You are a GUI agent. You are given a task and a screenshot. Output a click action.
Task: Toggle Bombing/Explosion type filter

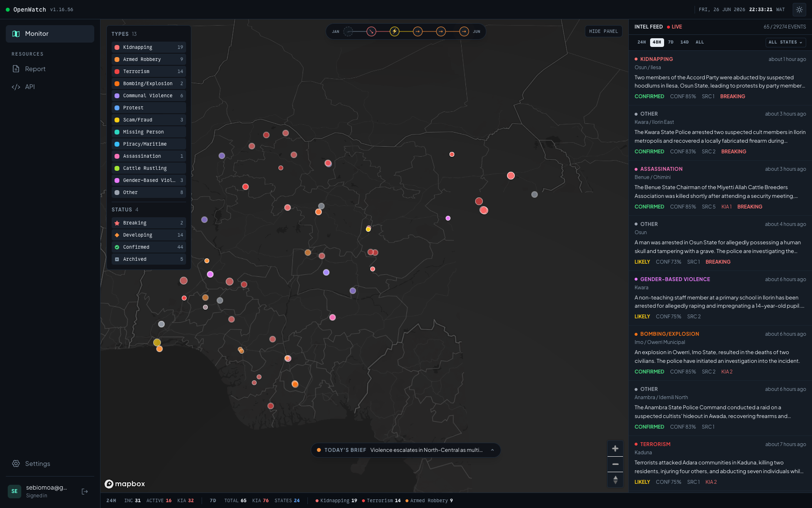tap(149, 84)
